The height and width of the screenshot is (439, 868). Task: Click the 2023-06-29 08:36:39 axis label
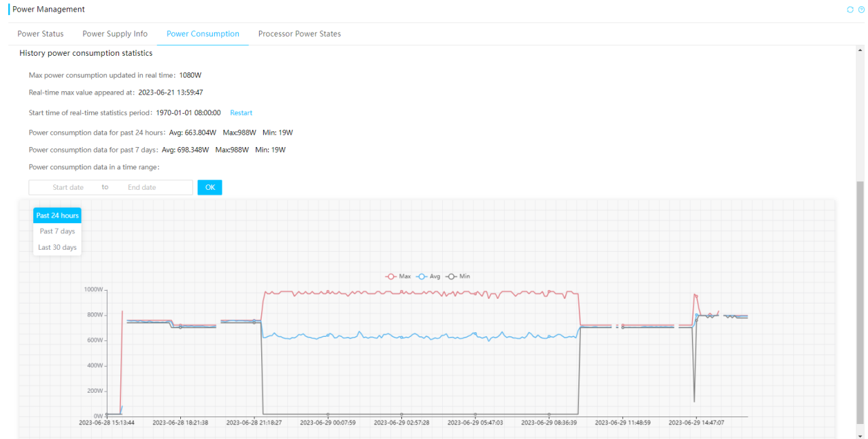549,423
